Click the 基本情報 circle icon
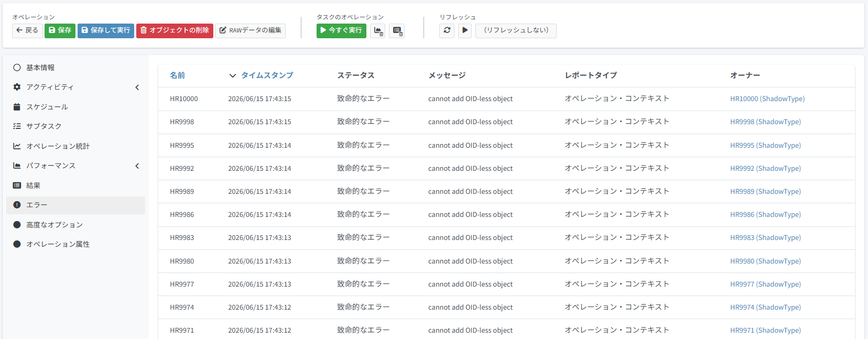The height and width of the screenshot is (339, 868). [x=17, y=68]
